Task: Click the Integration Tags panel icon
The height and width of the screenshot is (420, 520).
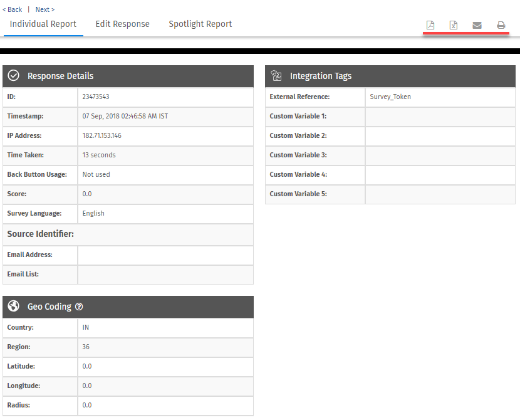Action: (276, 75)
